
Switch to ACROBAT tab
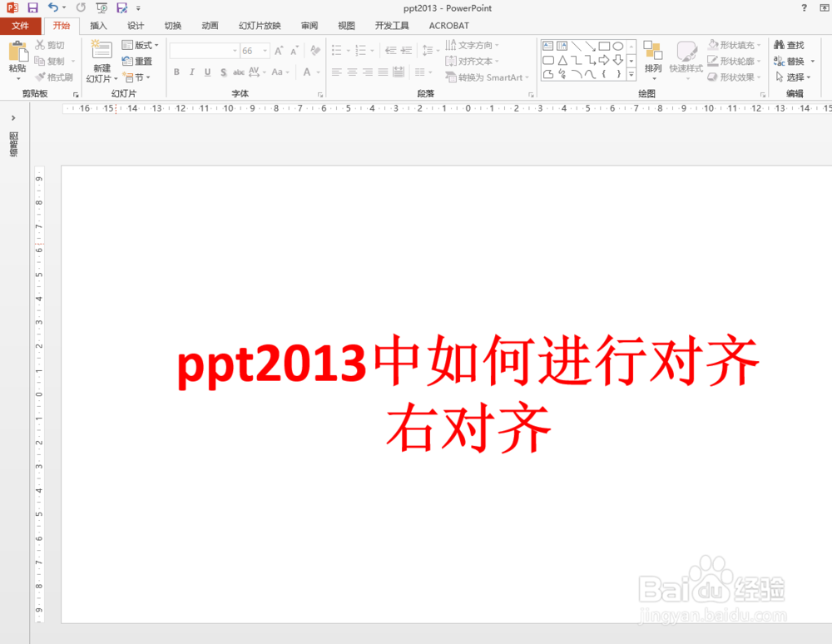tap(449, 26)
